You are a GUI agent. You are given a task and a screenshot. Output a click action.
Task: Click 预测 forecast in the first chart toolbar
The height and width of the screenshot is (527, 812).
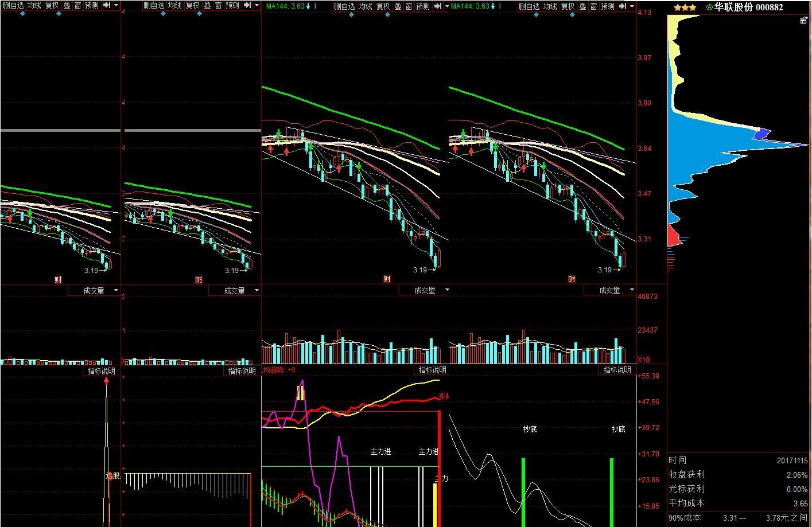tap(91, 6)
